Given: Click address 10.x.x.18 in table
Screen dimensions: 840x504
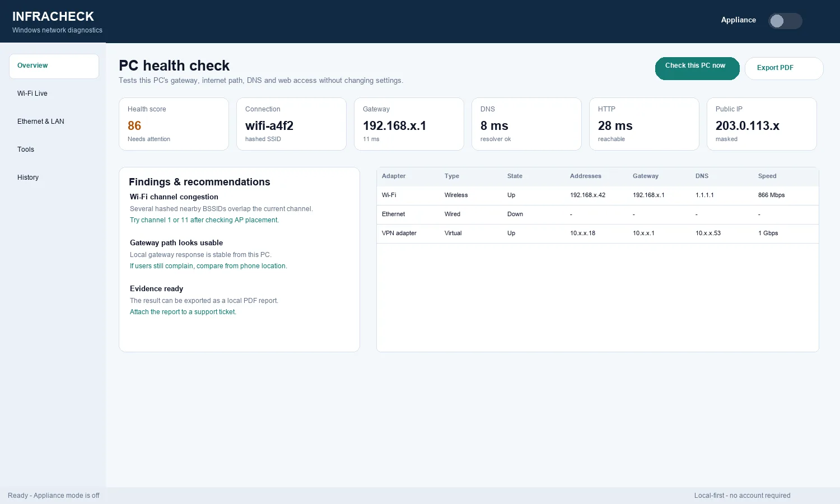Looking at the screenshot, I should point(583,233).
